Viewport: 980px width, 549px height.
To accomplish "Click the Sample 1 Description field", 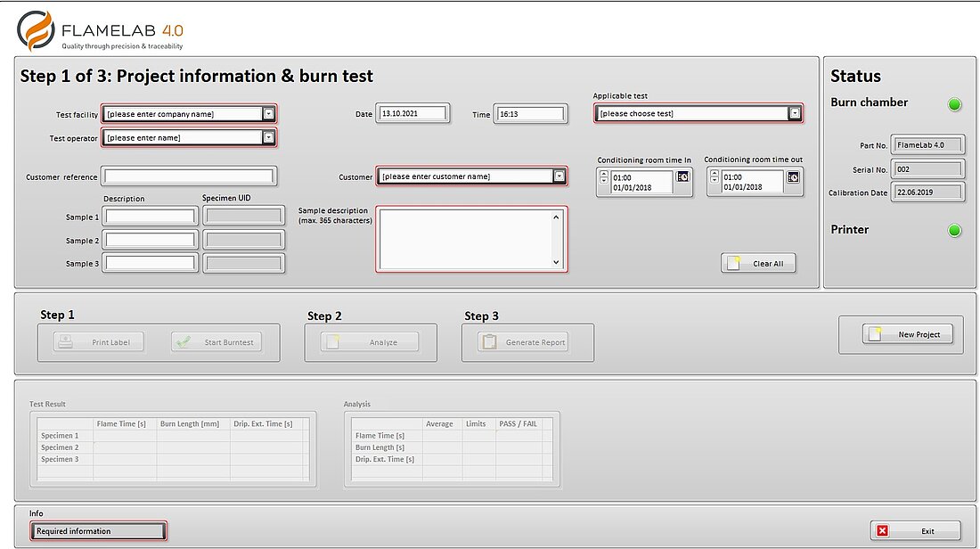I will (x=151, y=217).
